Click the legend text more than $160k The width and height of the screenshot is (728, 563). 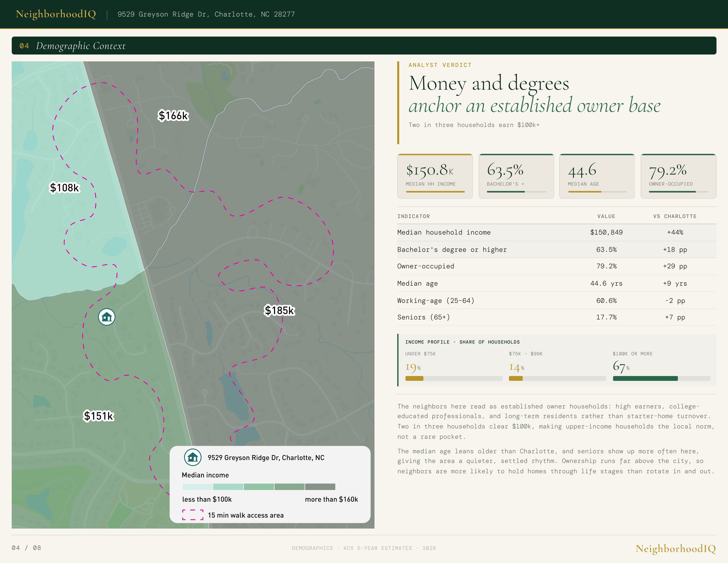pyautogui.click(x=331, y=499)
